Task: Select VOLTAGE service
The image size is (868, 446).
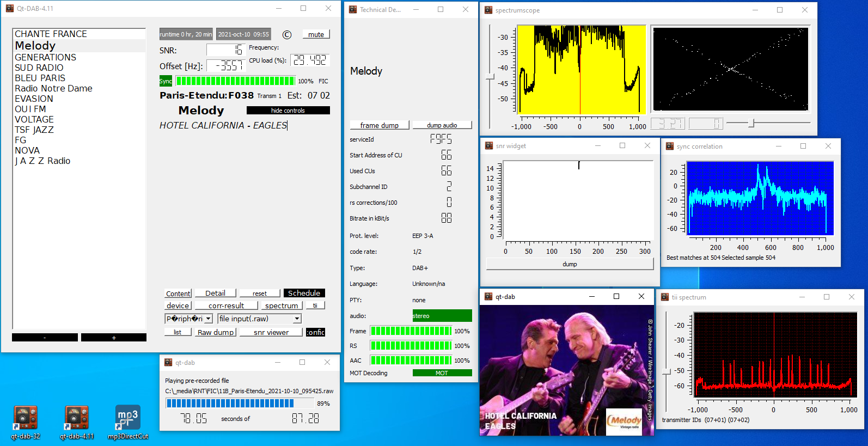Action: point(80,119)
